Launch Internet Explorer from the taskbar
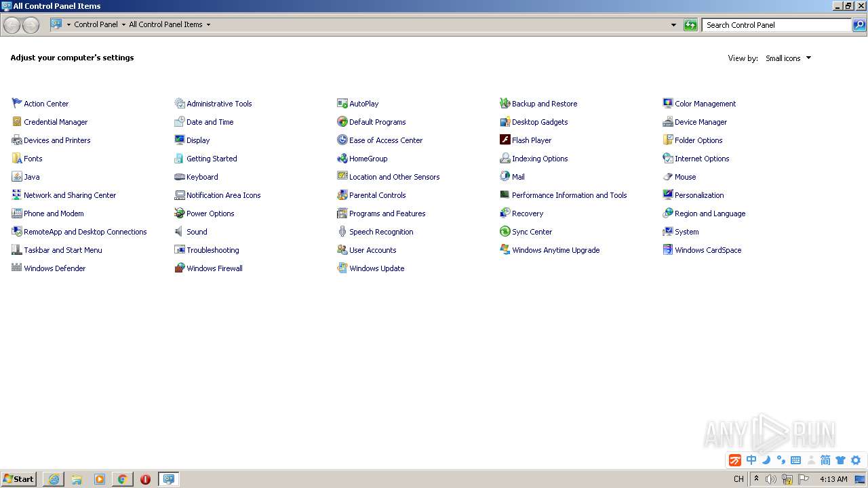The width and height of the screenshot is (868, 488). pyautogui.click(x=54, y=479)
